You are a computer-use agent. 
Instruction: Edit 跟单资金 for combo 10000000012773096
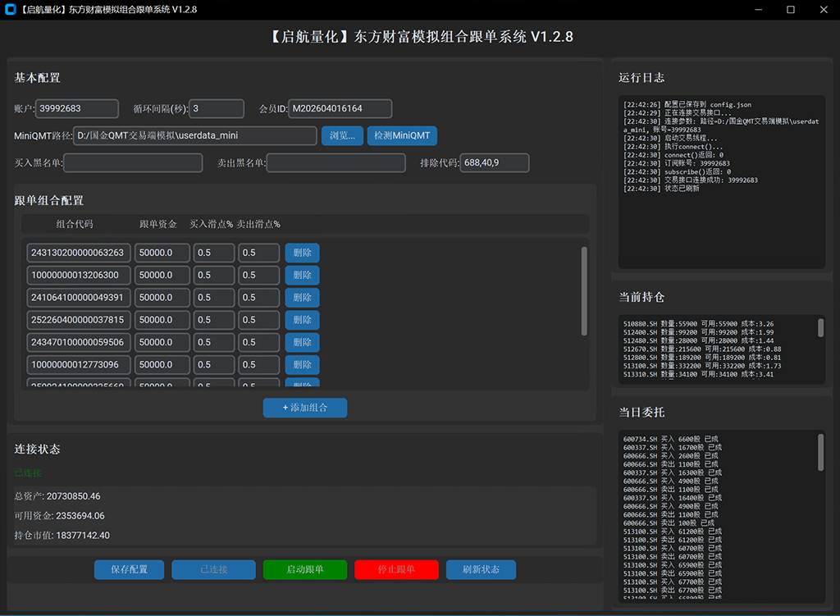tap(162, 365)
